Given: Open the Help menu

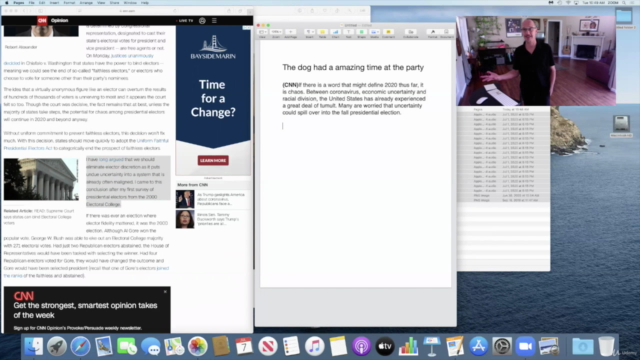Looking at the screenshot, I should 144,2.
